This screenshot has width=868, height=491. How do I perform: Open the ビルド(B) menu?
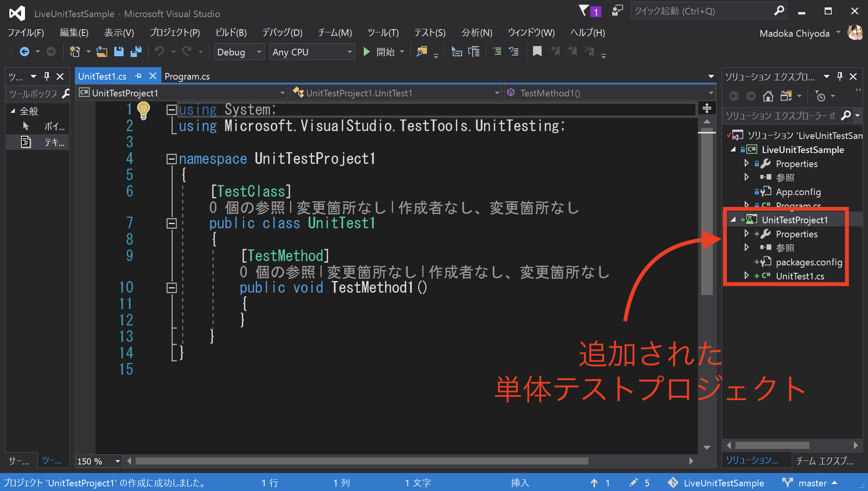[231, 32]
